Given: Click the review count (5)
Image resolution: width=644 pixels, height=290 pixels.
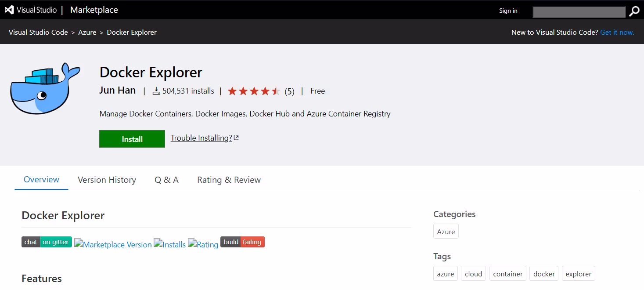Looking at the screenshot, I should (x=289, y=91).
